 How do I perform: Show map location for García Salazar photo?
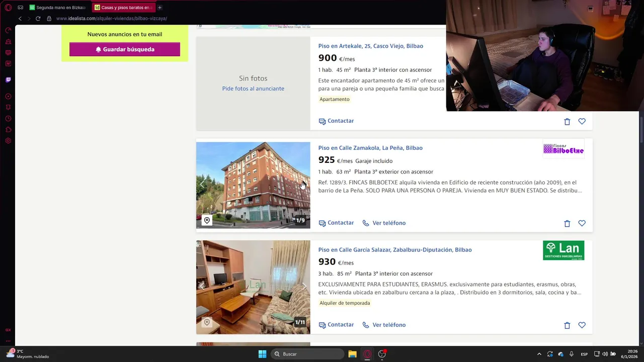coord(207,322)
